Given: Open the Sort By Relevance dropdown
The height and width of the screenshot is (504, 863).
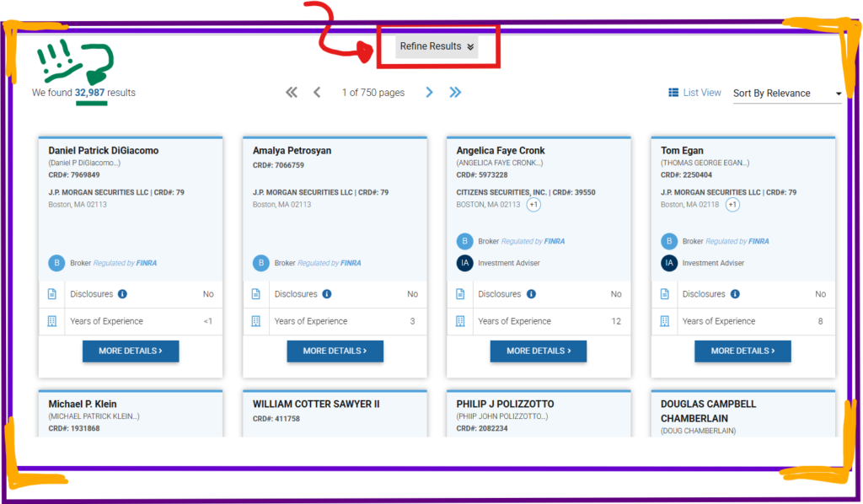Looking at the screenshot, I should (x=787, y=94).
